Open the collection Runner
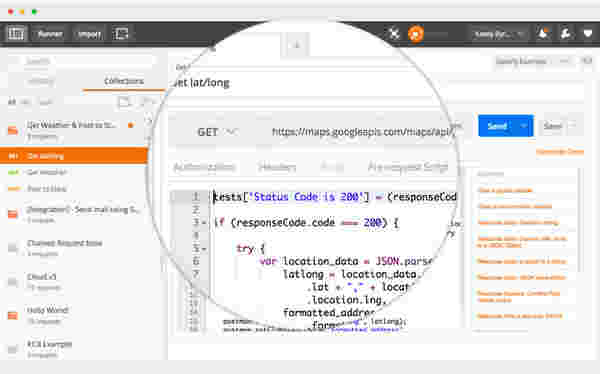600x374 pixels. pos(50,34)
